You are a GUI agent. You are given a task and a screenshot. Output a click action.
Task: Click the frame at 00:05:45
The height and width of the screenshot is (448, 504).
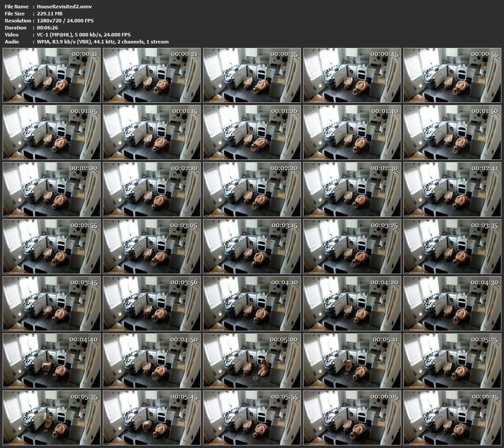(x=152, y=418)
